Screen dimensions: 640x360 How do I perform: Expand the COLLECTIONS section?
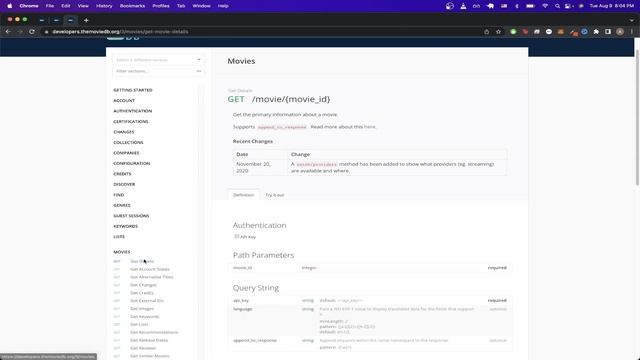tap(128, 142)
